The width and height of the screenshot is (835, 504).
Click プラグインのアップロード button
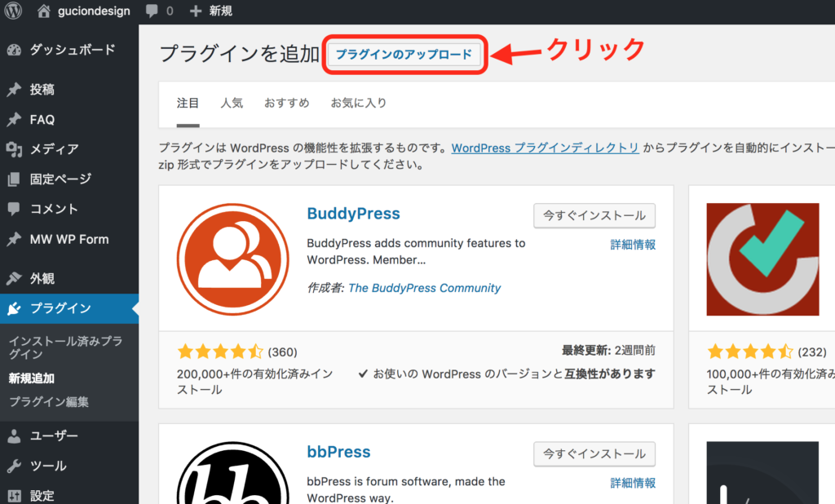coord(404,55)
